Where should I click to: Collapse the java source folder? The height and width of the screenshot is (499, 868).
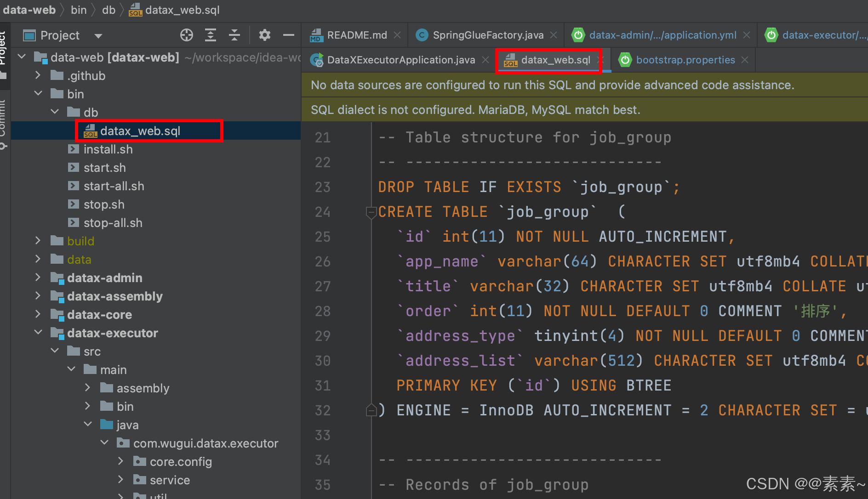[87, 425]
